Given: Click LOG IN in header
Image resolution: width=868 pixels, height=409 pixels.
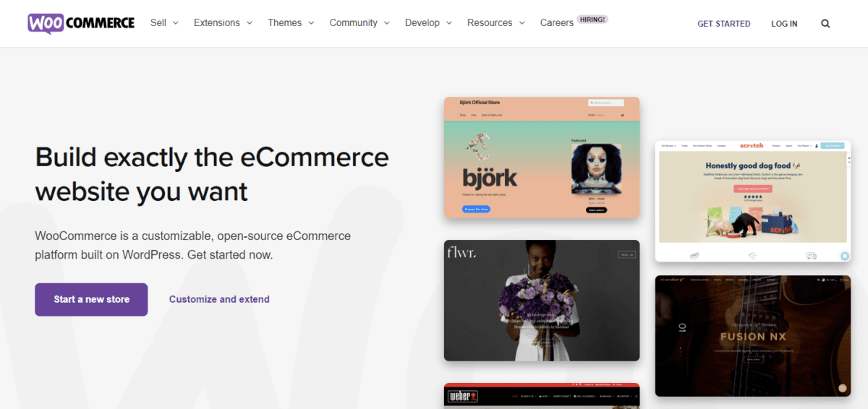Looking at the screenshot, I should click(784, 24).
